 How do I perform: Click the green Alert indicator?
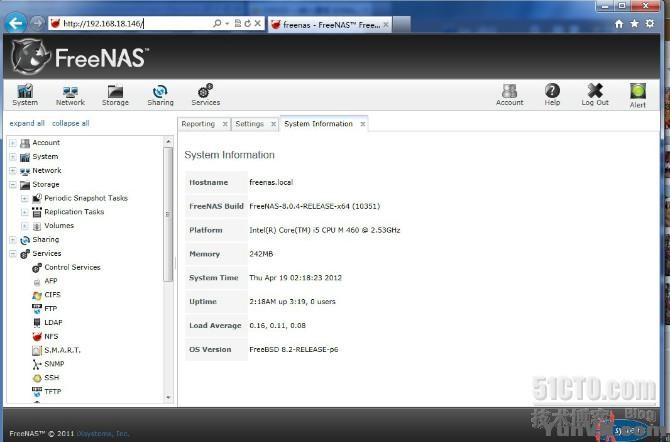(638, 96)
